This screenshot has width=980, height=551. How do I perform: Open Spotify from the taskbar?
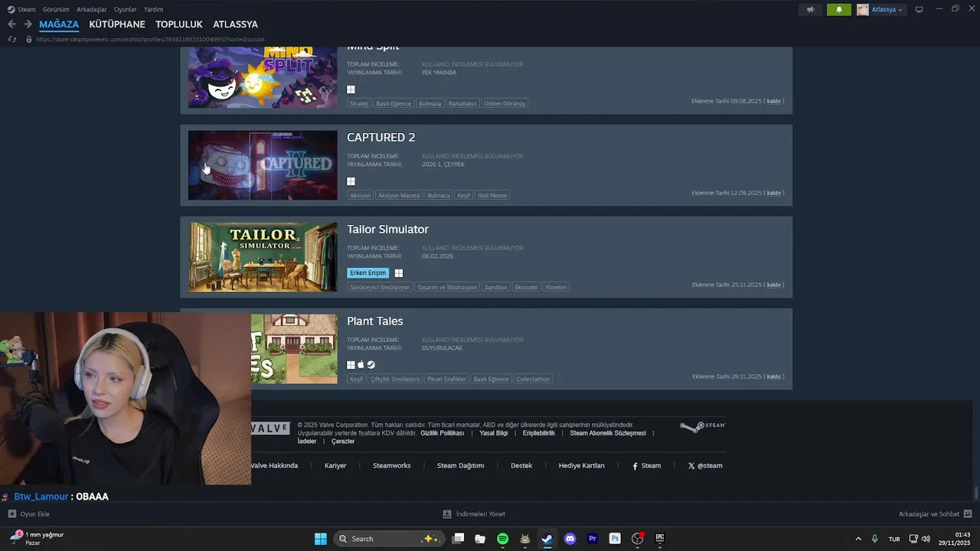pos(502,539)
